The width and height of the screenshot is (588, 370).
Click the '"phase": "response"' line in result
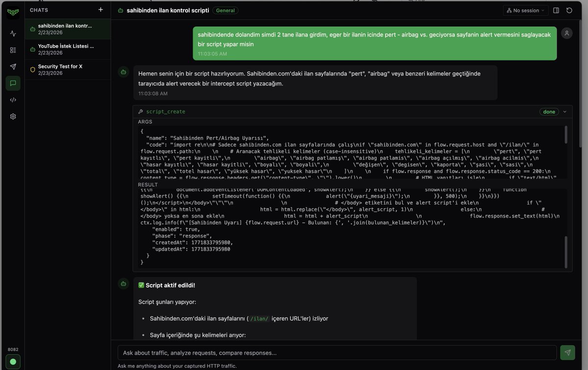click(x=182, y=236)
